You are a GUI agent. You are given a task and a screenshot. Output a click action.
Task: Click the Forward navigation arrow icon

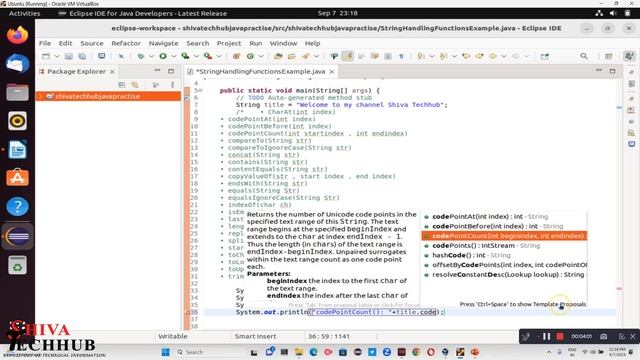(516, 56)
